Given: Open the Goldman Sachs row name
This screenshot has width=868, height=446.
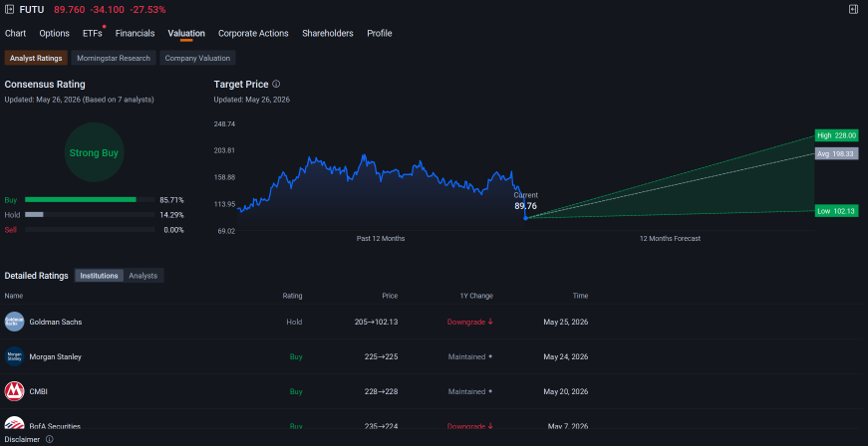Looking at the screenshot, I should click(x=56, y=322).
